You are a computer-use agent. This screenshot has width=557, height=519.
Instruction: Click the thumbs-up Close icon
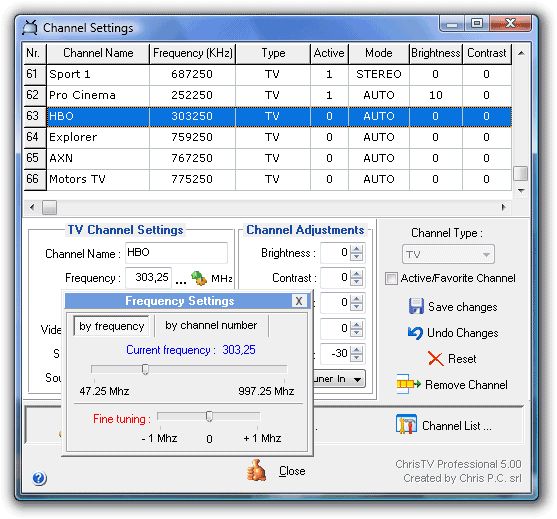pos(256,470)
